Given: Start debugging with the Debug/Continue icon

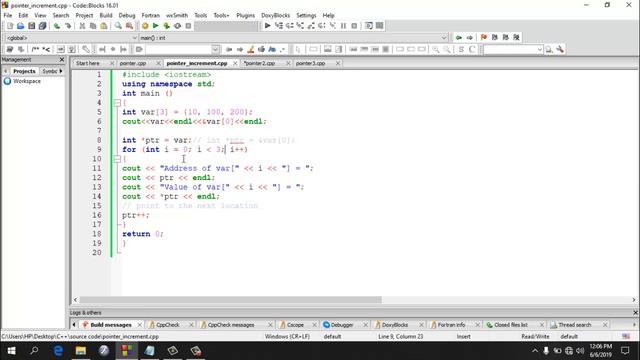Looking at the screenshot, I should (267, 26).
